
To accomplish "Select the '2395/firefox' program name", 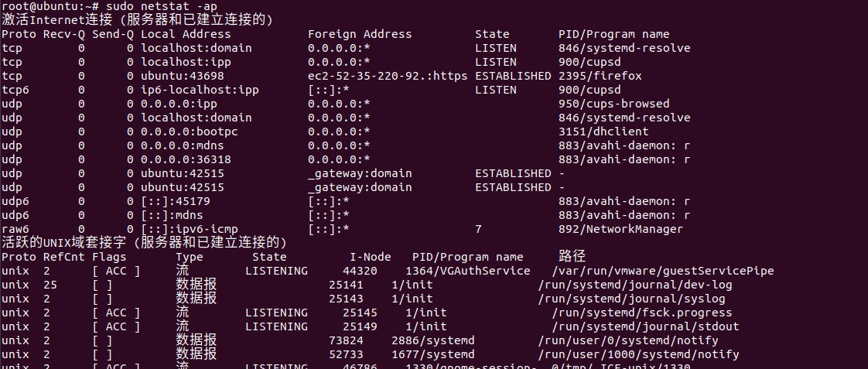I will 600,76.
